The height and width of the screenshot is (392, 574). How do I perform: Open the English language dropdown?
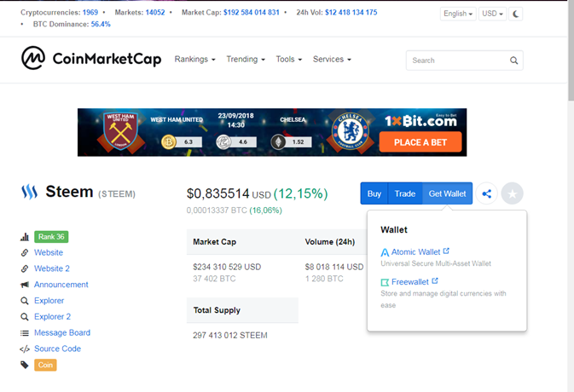[x=458, y=14]
